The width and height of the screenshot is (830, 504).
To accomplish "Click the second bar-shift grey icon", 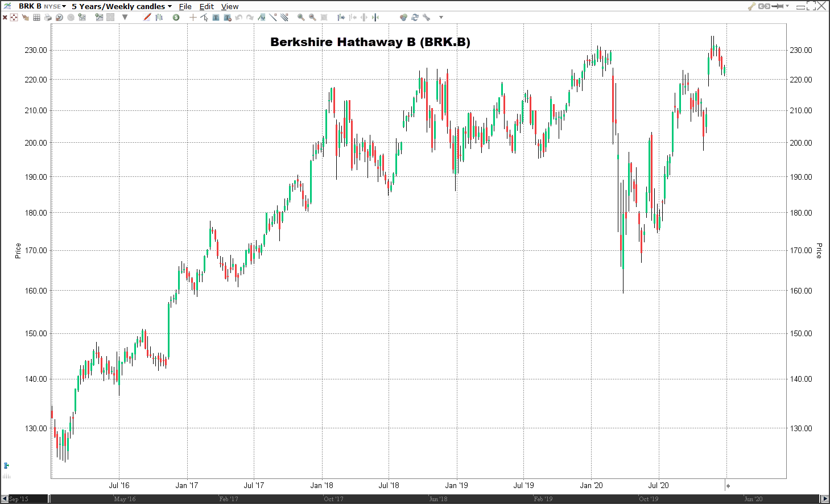I will [353, 18].
